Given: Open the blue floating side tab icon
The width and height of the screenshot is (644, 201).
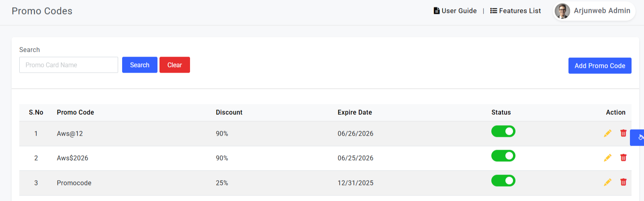Looking at the screenshot, I should pyautogui.click(x=638, y=138).
